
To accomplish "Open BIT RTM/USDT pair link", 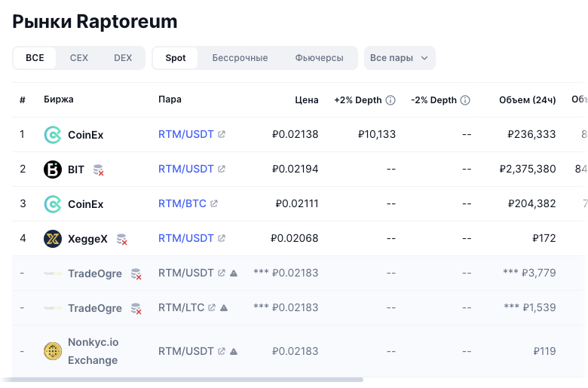I will tap(186, 169).
